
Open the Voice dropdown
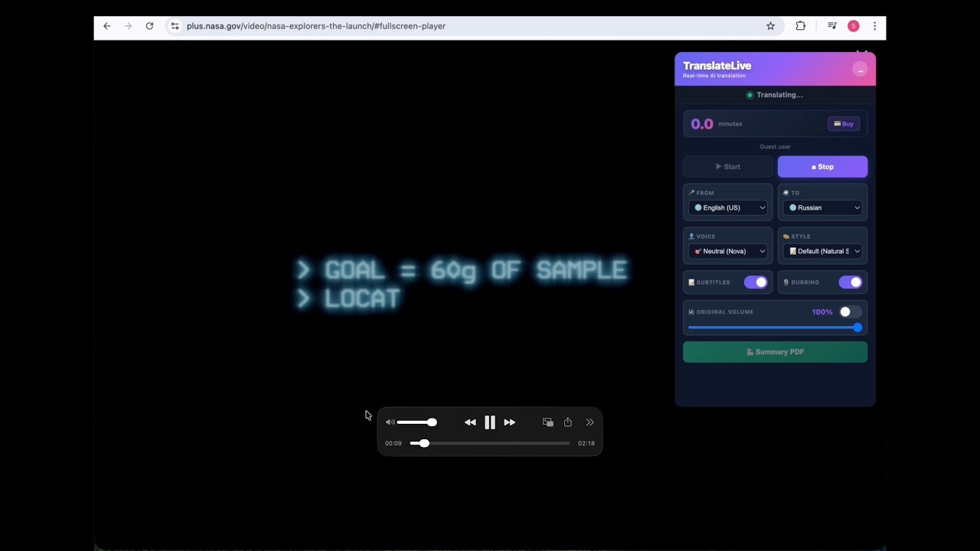point(728,251)
